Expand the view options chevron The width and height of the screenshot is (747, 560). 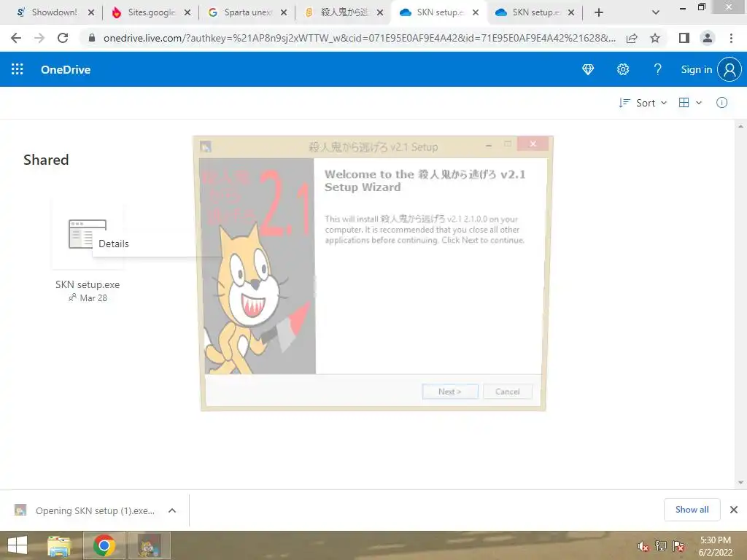(x=699, y=103)
